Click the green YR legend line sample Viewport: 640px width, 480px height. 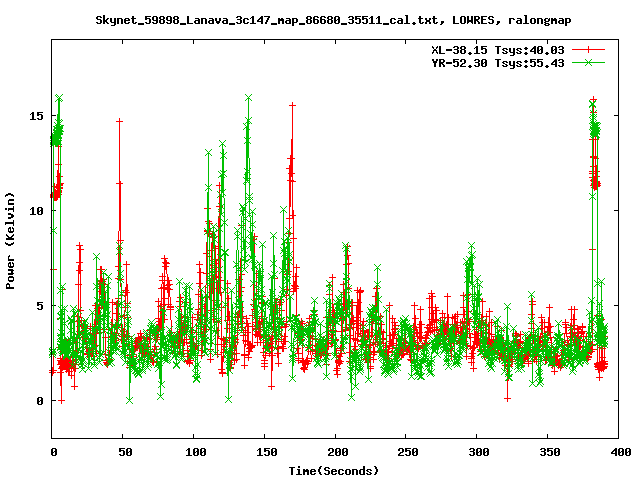(x=588, y=62)
